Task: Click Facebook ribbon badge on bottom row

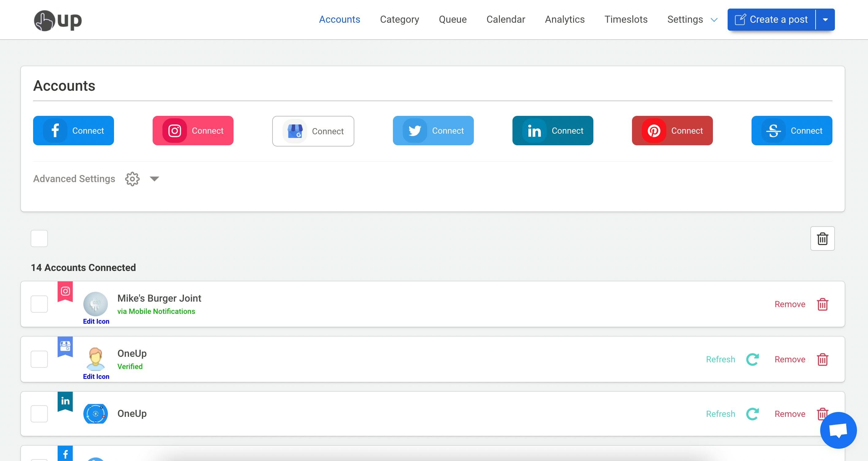Action: 65,453
